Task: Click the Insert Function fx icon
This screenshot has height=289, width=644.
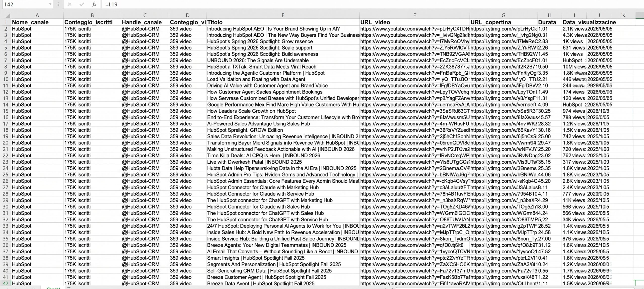Action: pos(94,4)
